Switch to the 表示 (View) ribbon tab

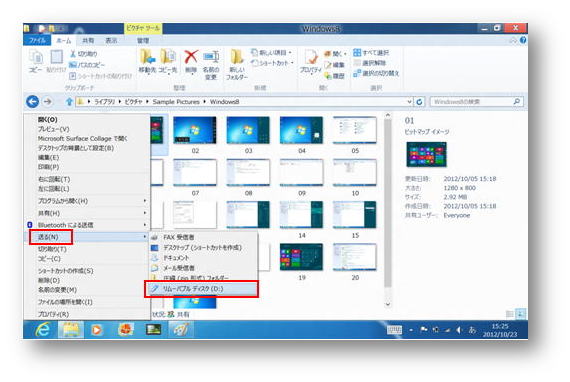click(x=111, y=40)
